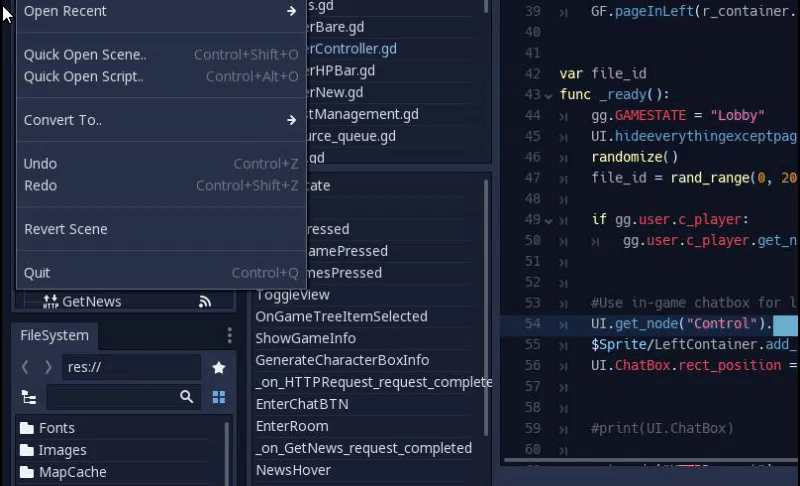Click the magnifier search icon
This screenshot has height=486, width=800.
click(187, 397)
